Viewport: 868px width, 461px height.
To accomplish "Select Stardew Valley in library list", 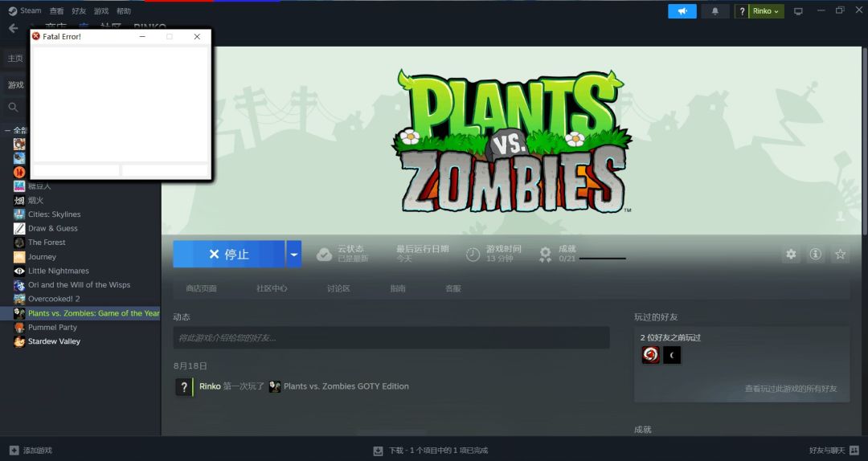I will (55, 341).
